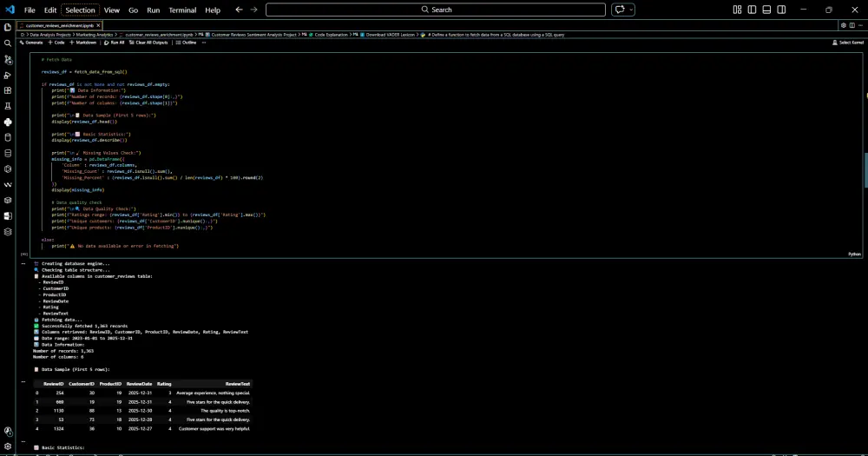Open the Copilot chat dropdown arrow
The image size is (868, 456).
point(633,10)
